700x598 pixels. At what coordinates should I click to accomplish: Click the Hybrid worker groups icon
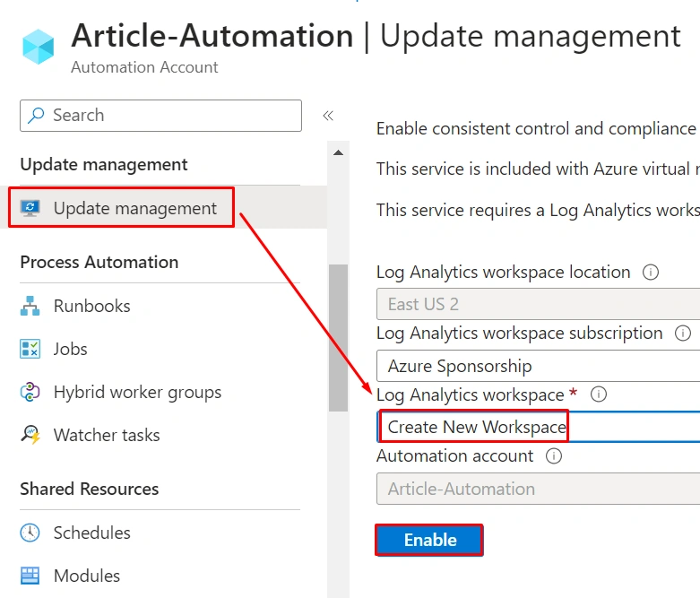coord(30,392)
